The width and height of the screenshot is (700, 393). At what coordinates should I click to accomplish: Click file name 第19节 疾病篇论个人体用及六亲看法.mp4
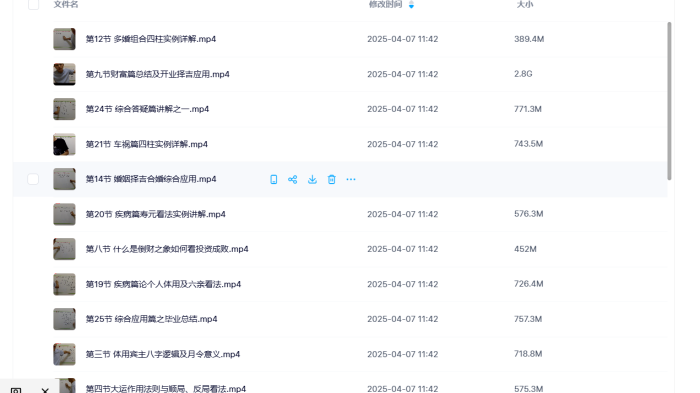(x=163, y=284)
